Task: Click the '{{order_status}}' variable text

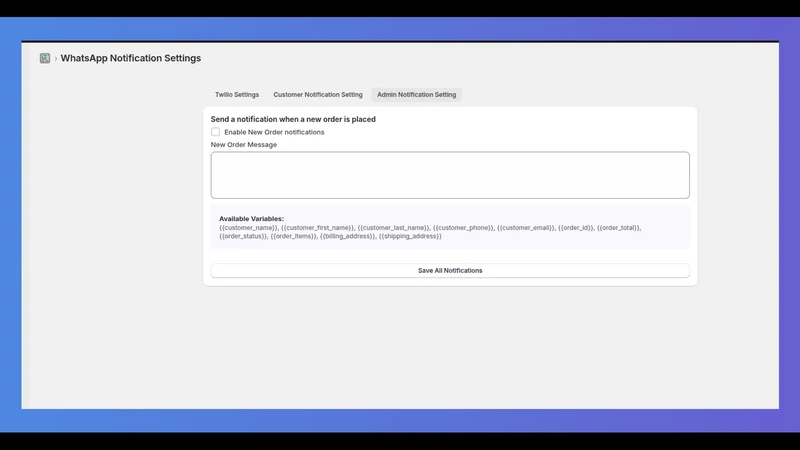Action: point(242,236)
